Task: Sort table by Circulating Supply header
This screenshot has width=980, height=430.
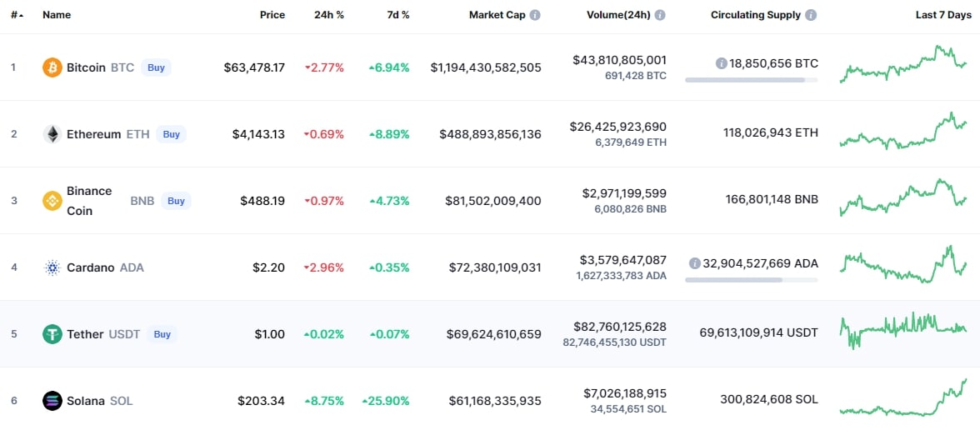Action: tap(756, 15)
